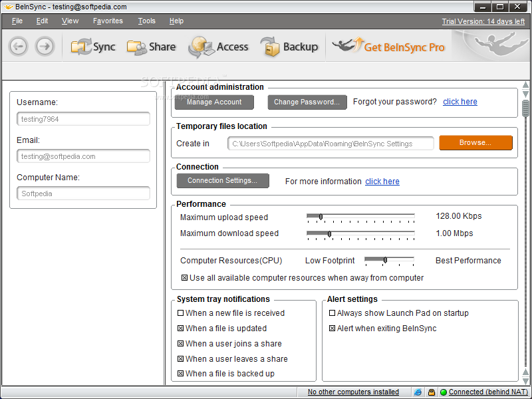Click the Computer Resources CPU slider handle
The height and width of the screenshot is (399, 532).
tap(385, 260)
